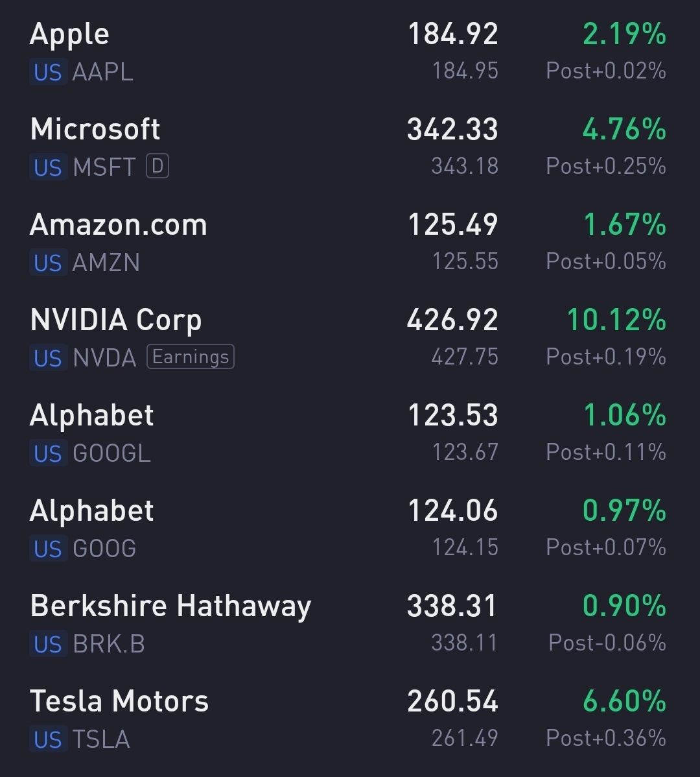The height and width of the screenshot is (777, 700).
Task: Click the Earnings tag next to NVDA
Action: [191, 357]
